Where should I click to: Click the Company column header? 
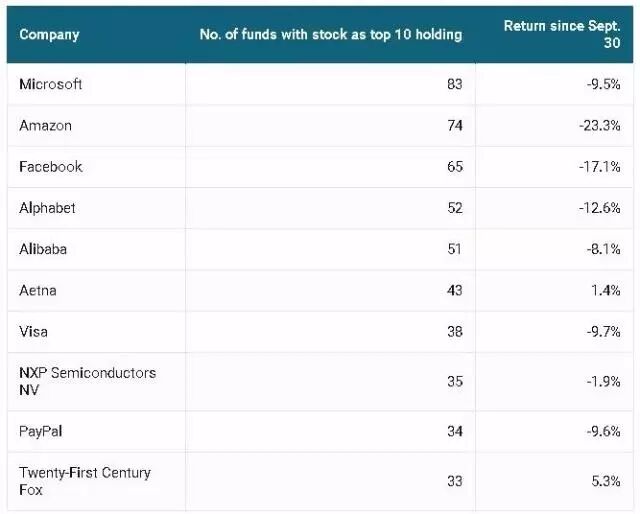point(49,35)
